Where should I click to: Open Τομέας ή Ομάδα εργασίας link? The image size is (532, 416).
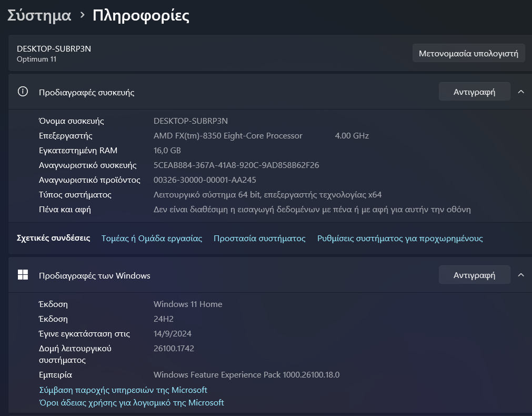(x=152, y=239)
